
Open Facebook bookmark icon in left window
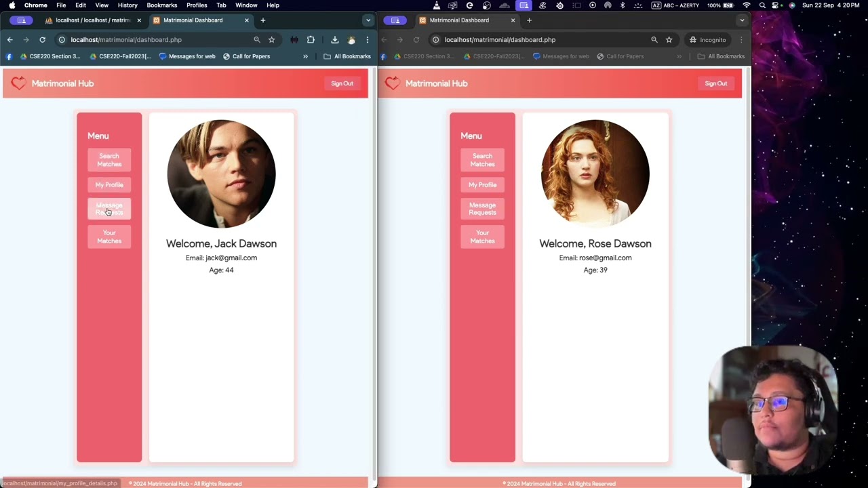[9, 56]
